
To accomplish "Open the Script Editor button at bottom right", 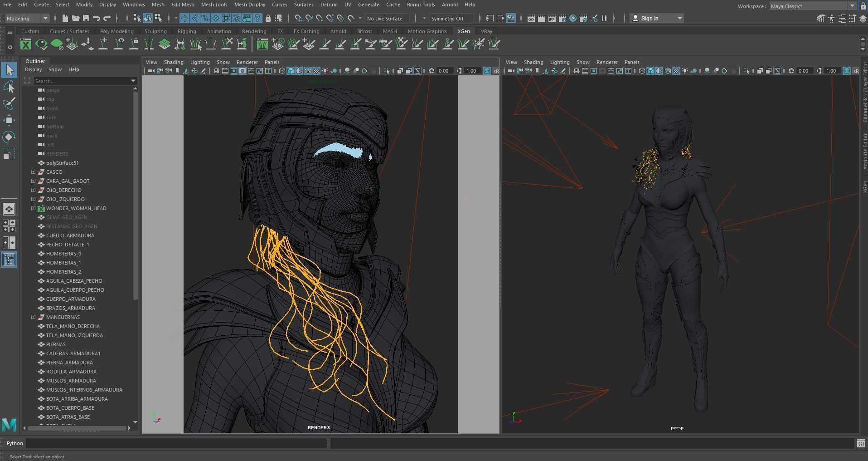I will pyautogui.click(x=860, y=443).
